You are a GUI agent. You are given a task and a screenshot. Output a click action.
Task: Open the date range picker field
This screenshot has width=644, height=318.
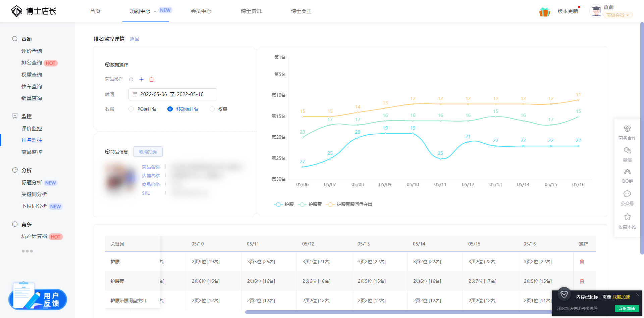172,94
